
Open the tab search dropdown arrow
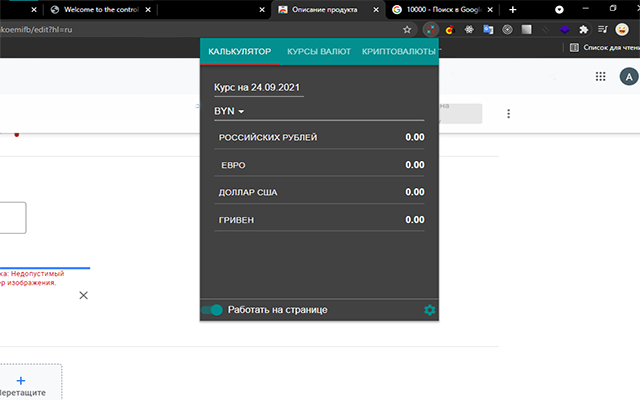(559, 9)
